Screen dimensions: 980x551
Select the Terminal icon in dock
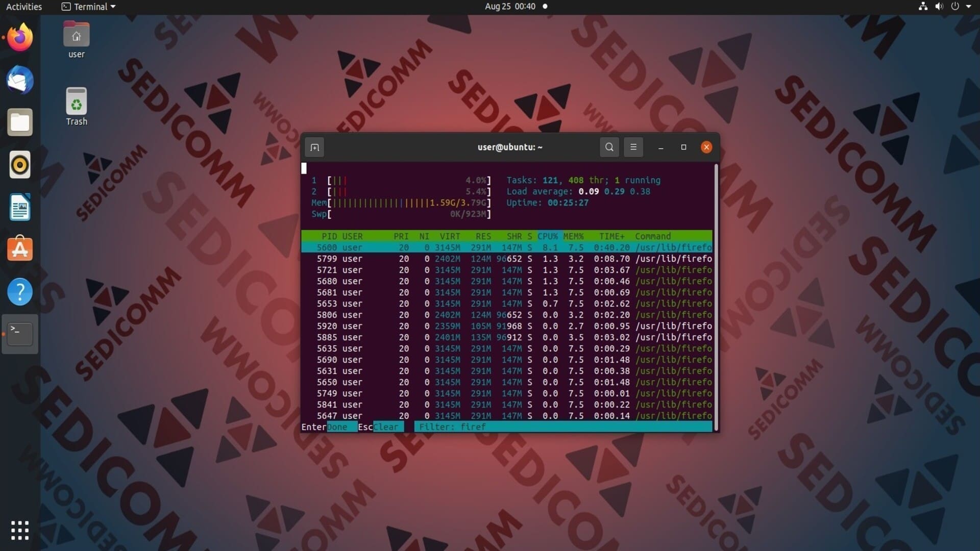point(20,334)
